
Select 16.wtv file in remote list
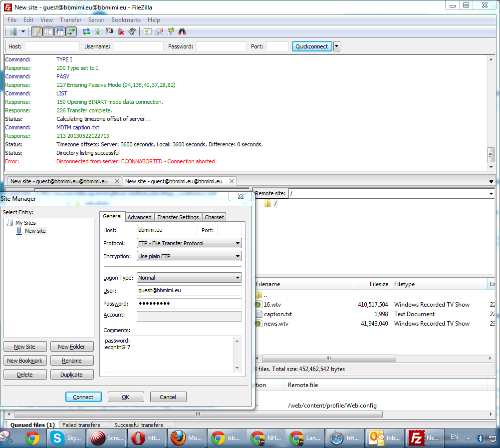coord(272,305)
